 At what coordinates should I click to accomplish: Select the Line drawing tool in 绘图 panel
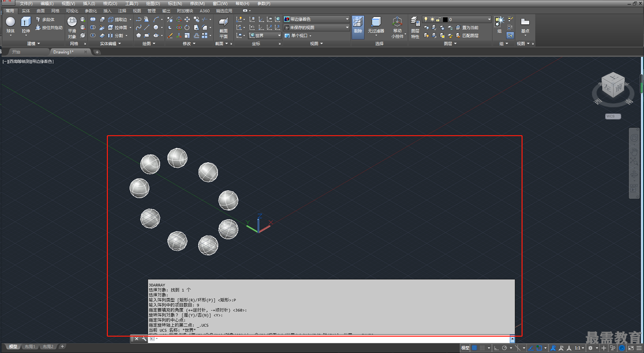[x=147, y=27]
